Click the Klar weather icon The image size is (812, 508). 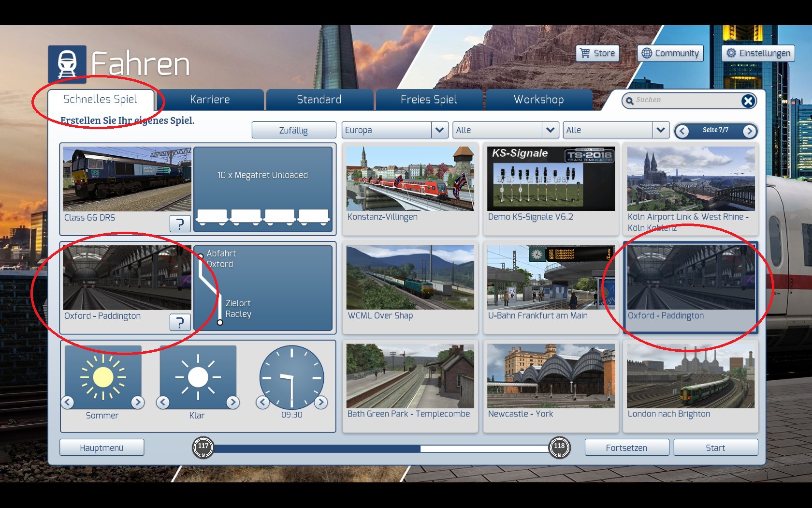coord(198,377)
